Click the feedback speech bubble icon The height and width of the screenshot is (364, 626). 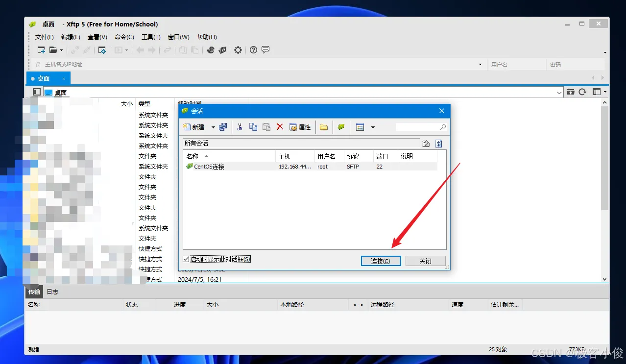[x=265, y=50]
